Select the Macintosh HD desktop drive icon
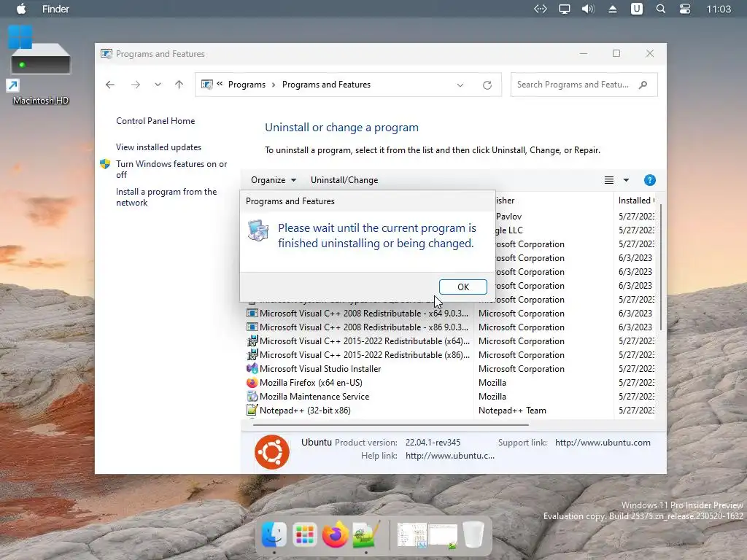Image resolution: width=747 pixels, height=560 pixels. [x=41, y=65]
